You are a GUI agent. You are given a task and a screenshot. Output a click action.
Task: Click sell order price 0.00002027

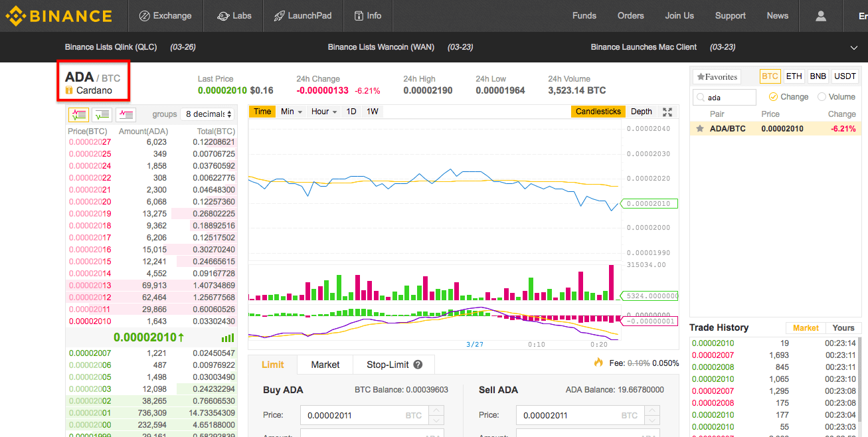[x=90, y=142]
